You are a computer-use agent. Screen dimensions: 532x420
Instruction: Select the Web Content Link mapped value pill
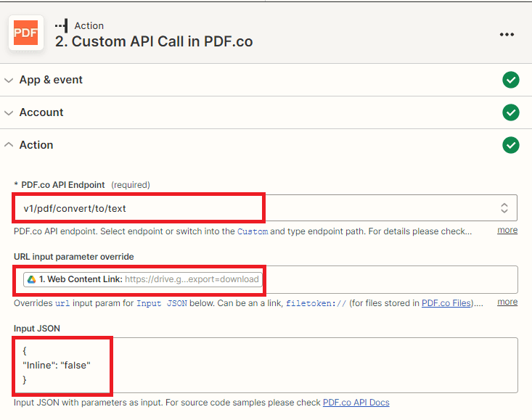click(x=142, y=279)
